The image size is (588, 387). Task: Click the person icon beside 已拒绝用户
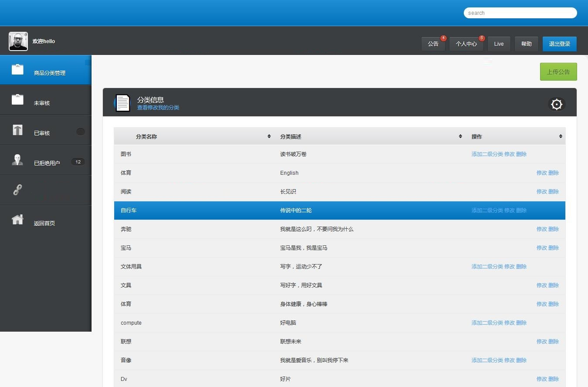[x=17, y=160]
